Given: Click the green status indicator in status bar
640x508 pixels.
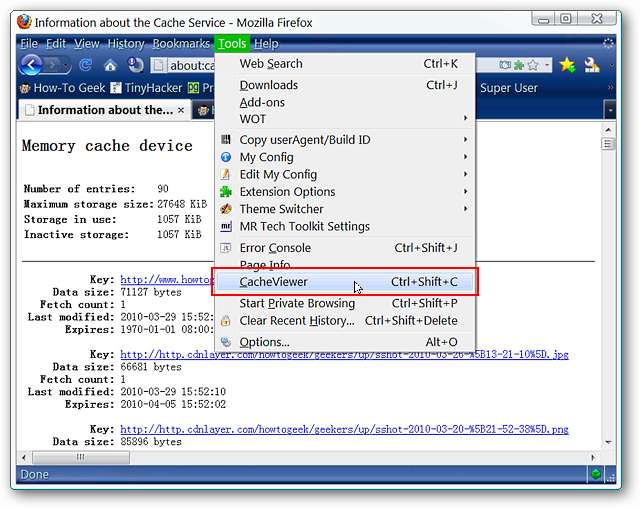Looking at the screenshot, I should [x=596, y=474].
